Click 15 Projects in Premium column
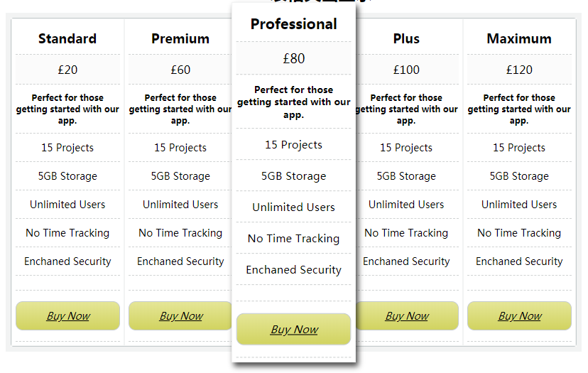This screenshot has height=373, width=588. tap(180, 148)
